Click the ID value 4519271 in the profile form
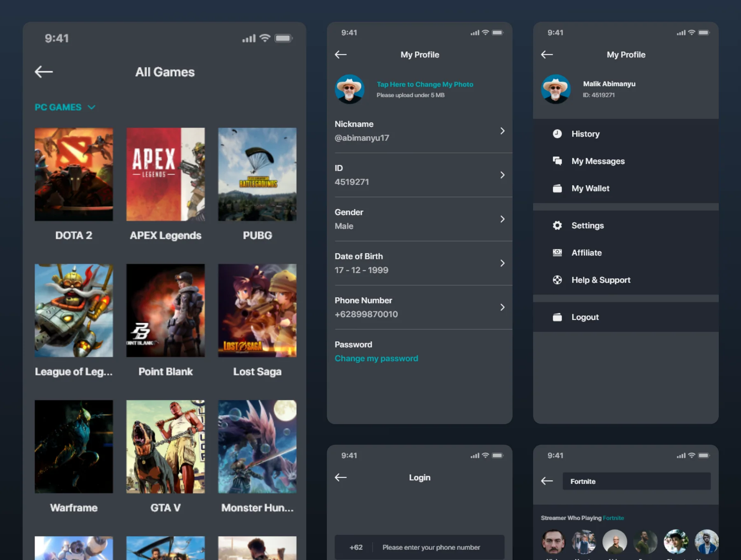741x560 pixels. tap(352, 182)
